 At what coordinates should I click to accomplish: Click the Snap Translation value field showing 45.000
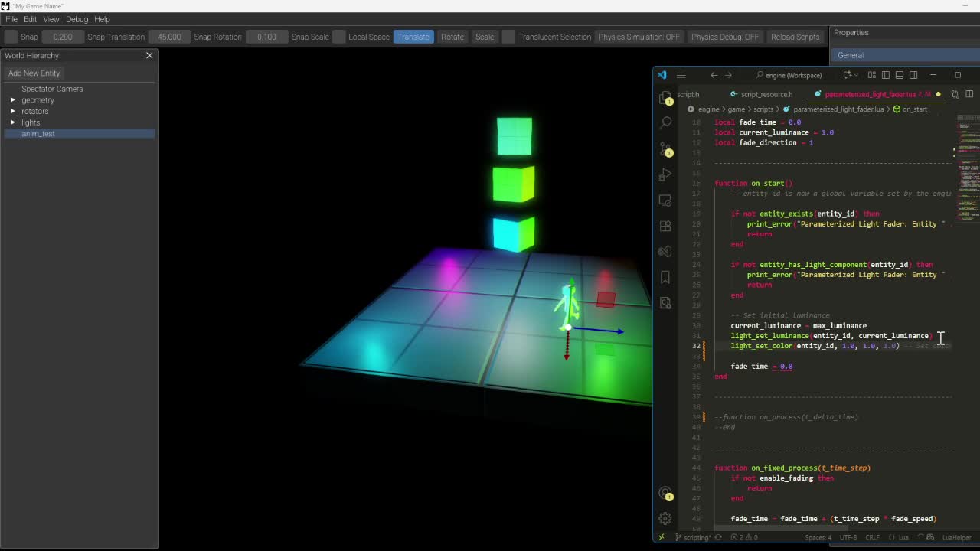coord(168,36)
